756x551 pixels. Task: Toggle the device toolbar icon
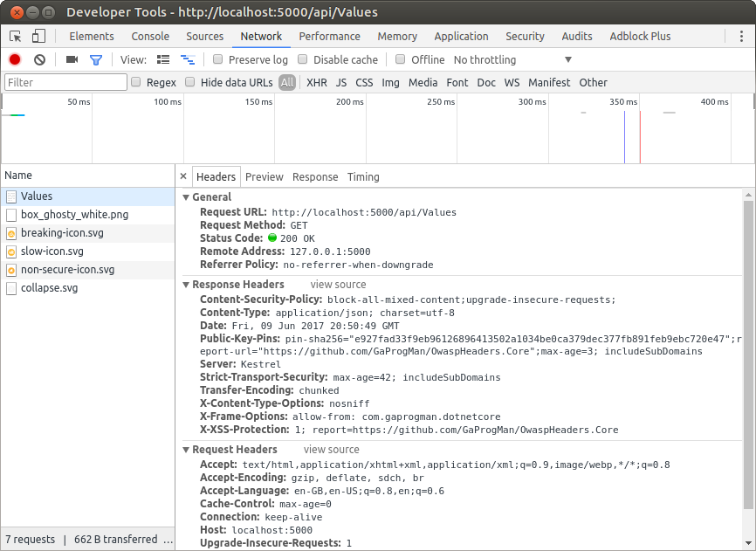pyautogui.click(x=38, y=36)
